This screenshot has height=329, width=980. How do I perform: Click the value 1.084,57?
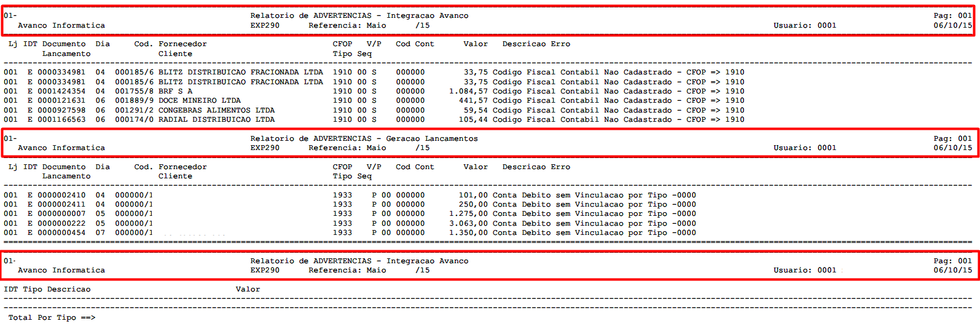pyautogui.click(x=468, y=91)
